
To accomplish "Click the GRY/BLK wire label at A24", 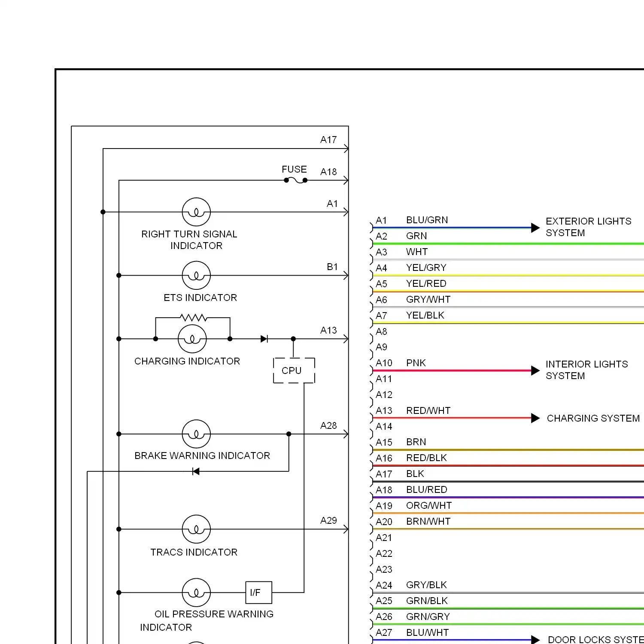I will coord(426,585).
